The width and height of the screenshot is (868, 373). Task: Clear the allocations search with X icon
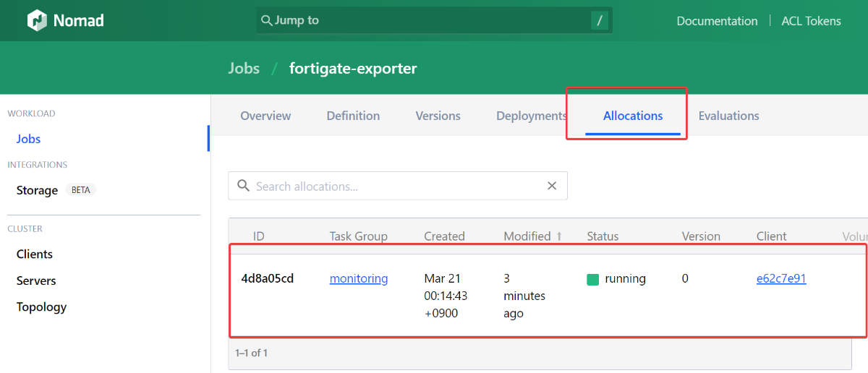(x=552, y=186)
